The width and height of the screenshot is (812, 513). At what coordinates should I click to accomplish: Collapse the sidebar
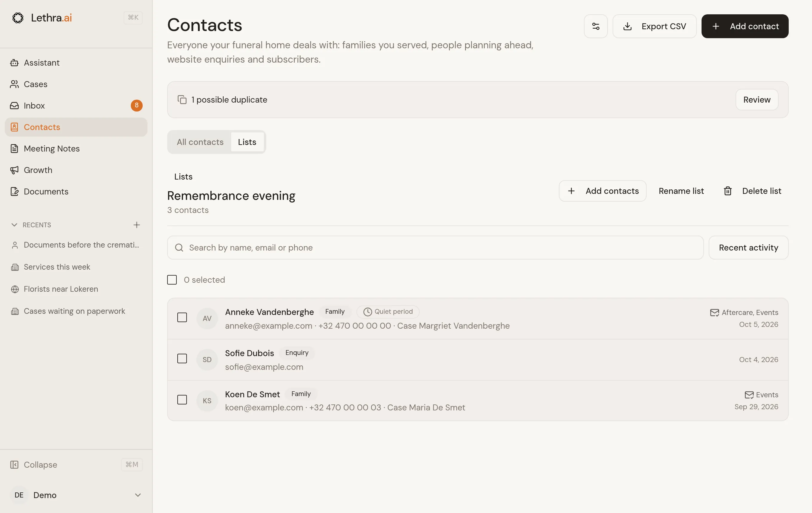(76, 464)
